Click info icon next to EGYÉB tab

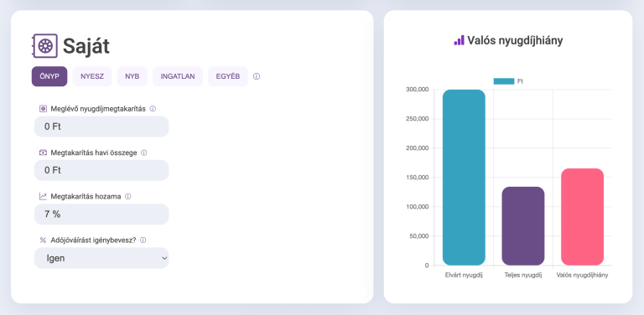(x=257, y=76)
